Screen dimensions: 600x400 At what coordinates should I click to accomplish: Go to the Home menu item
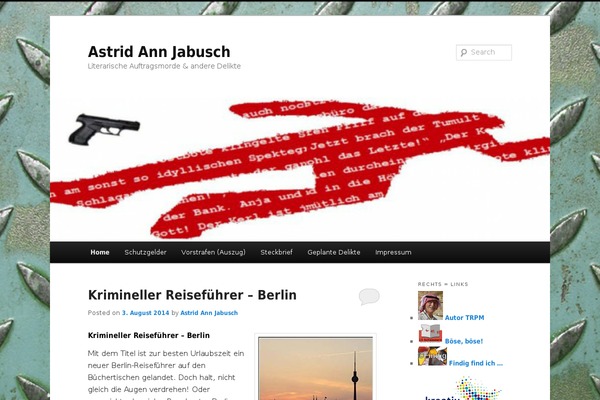(100, 252)
